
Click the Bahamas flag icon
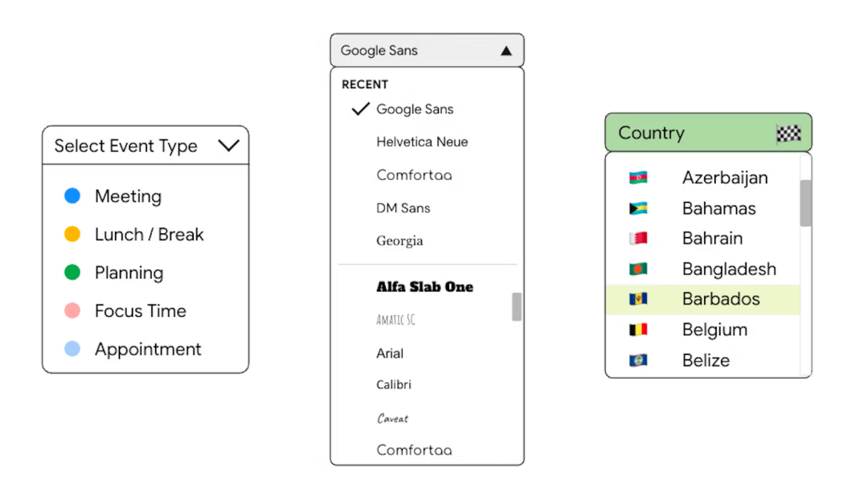tap(638, 208)
